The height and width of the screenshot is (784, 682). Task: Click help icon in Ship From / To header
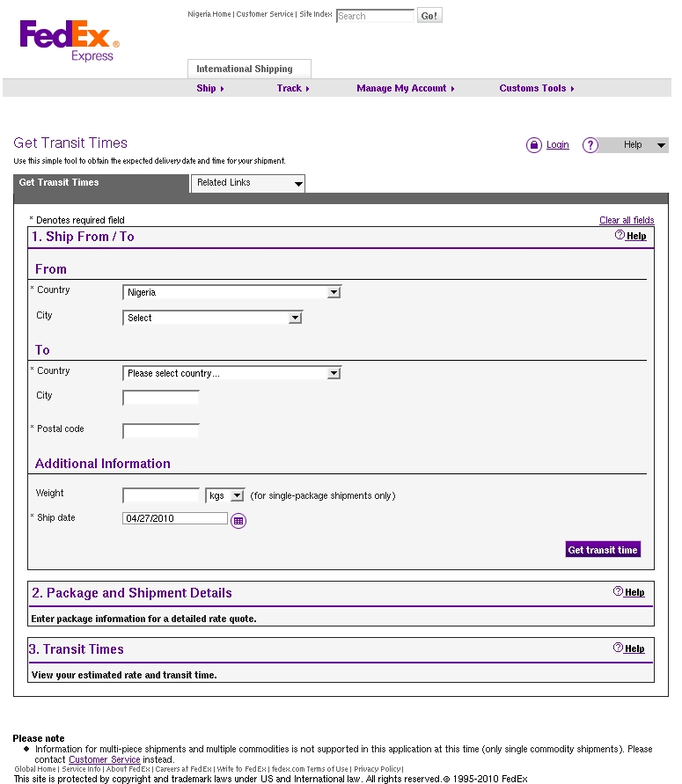coord(620,235)
